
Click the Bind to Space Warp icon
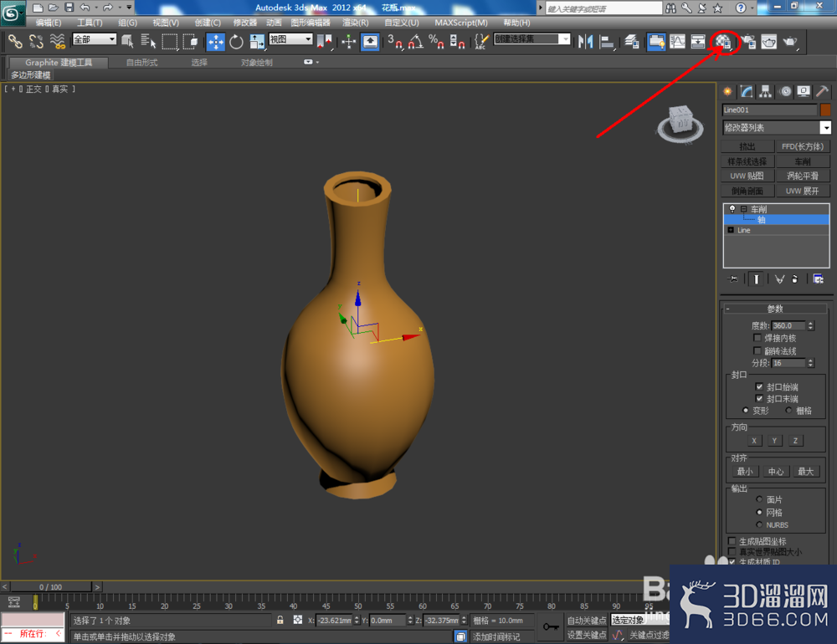pyautogui.click(x=57, y=41)
